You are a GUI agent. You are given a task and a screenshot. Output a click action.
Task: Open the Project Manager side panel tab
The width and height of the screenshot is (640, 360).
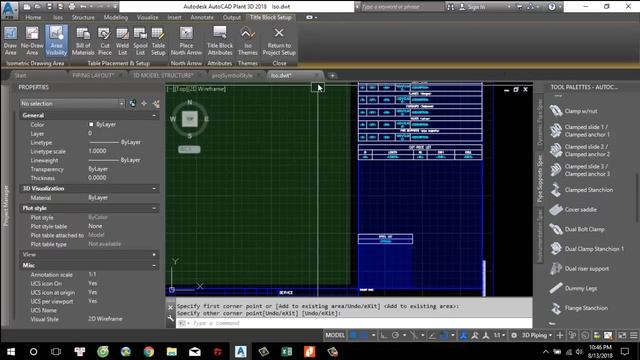coord(6,205)
